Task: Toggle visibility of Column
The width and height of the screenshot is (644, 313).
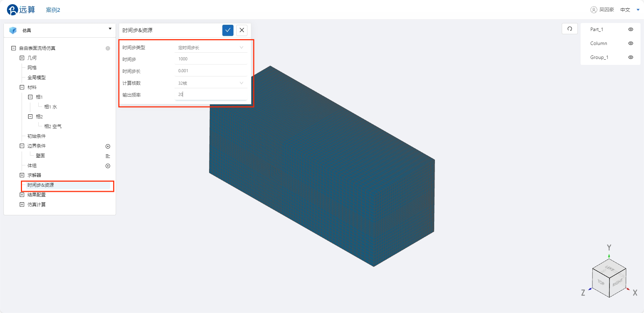Action: click(x=631, y=43)
